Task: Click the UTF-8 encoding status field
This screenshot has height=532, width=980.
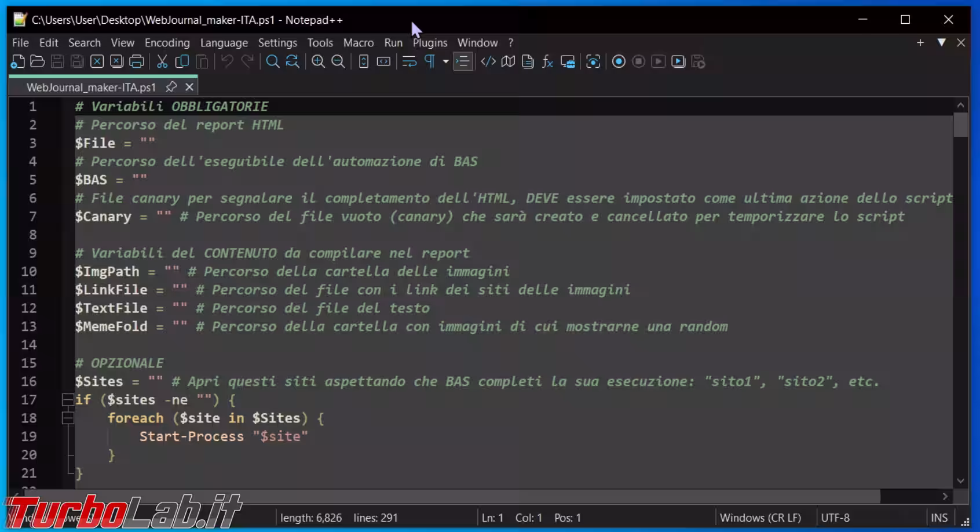Action: click(x=835, y=518)
